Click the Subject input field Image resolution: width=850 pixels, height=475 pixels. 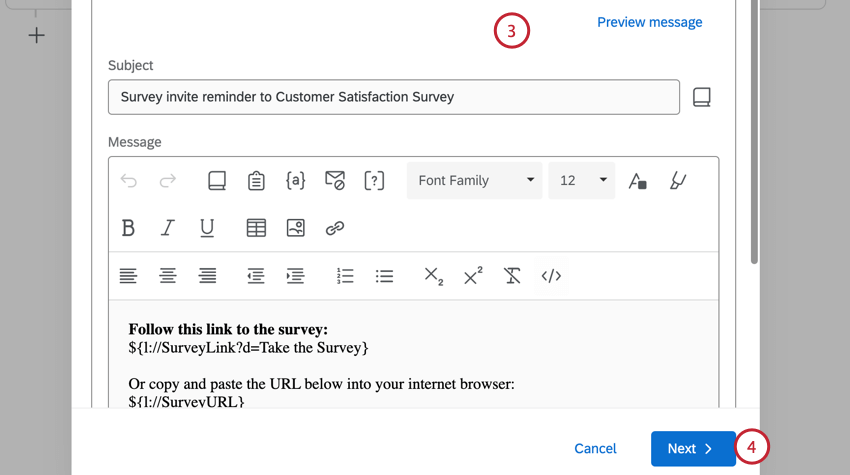coord(393,97)
